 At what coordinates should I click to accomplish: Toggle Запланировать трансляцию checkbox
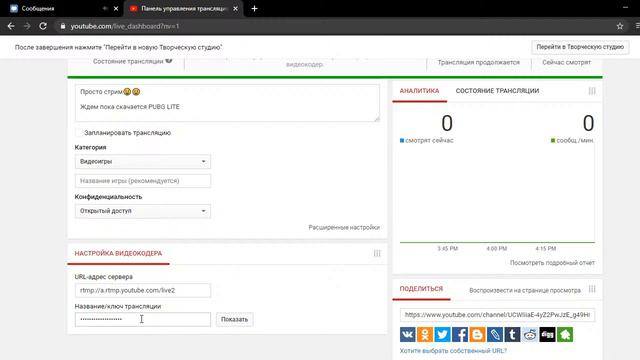click(x=79, y=133)
